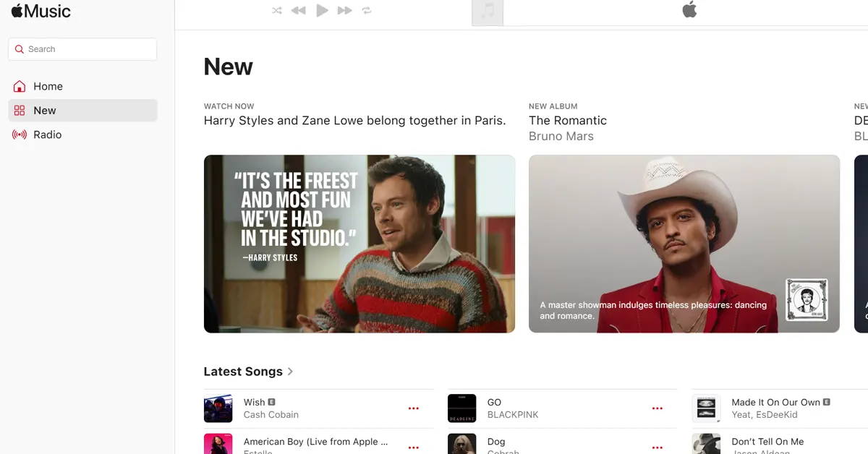
Task: Click the Bruno Mars artist link
Action: 561,137
